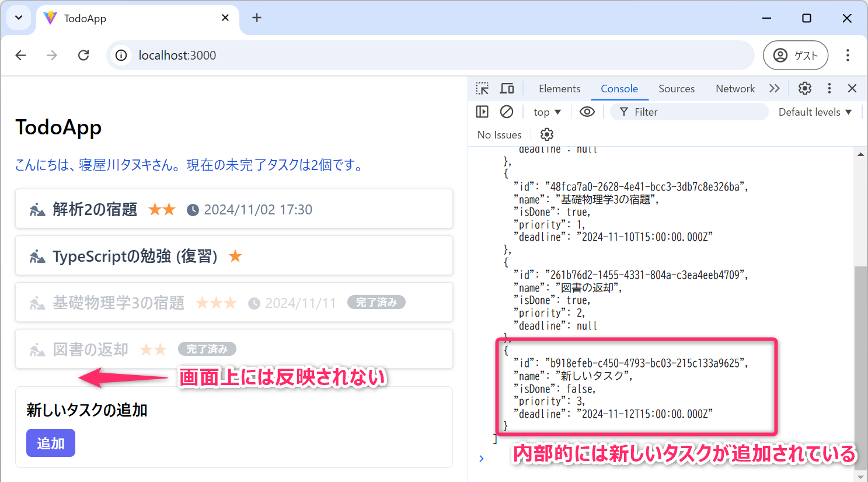The height and width of the screenshot is (482, 868).
Task: Reload the localhost page
Action: (x=83, y=55)
